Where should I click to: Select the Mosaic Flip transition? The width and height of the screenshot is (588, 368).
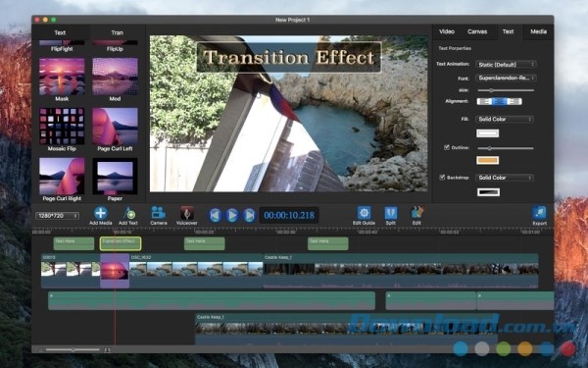[62, 127]
